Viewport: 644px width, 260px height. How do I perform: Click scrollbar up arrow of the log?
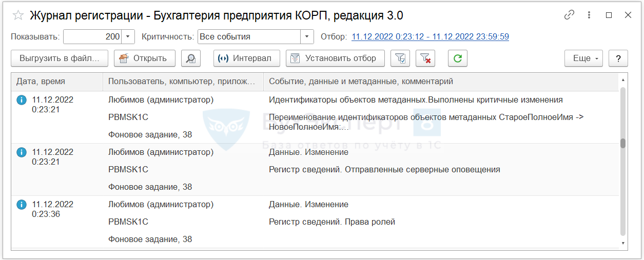click(623, 79)
